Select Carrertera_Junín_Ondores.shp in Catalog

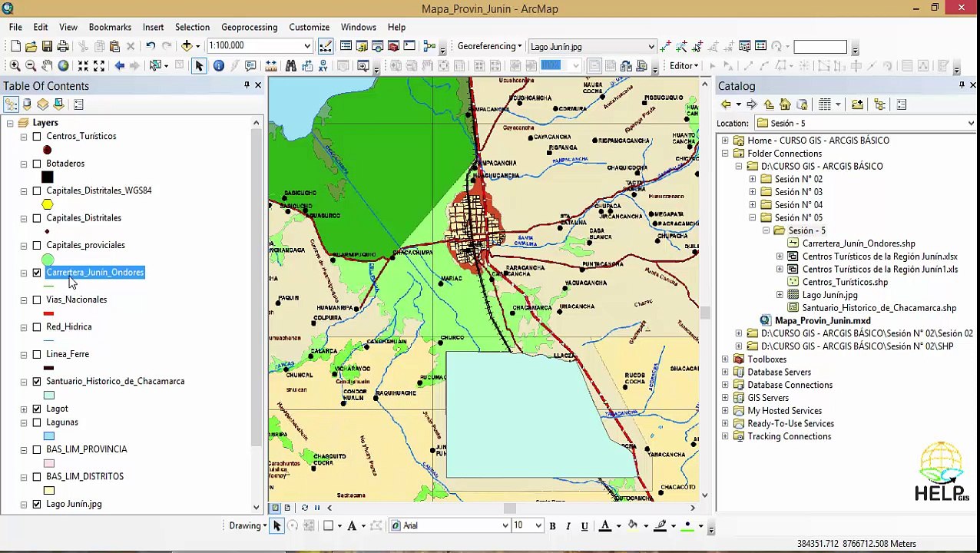tap(859, 243)
